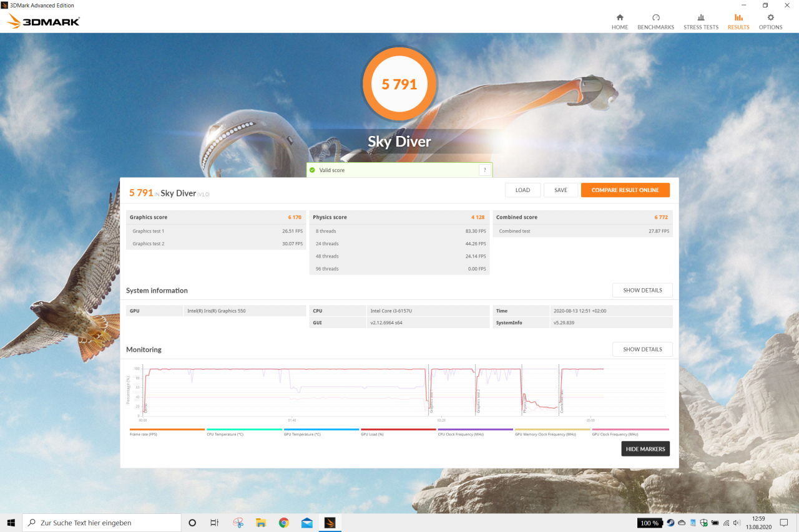Click the question mark beside Valid score
Image resolution: width=799 pixels, height=532 pixels.
[484, 170]
